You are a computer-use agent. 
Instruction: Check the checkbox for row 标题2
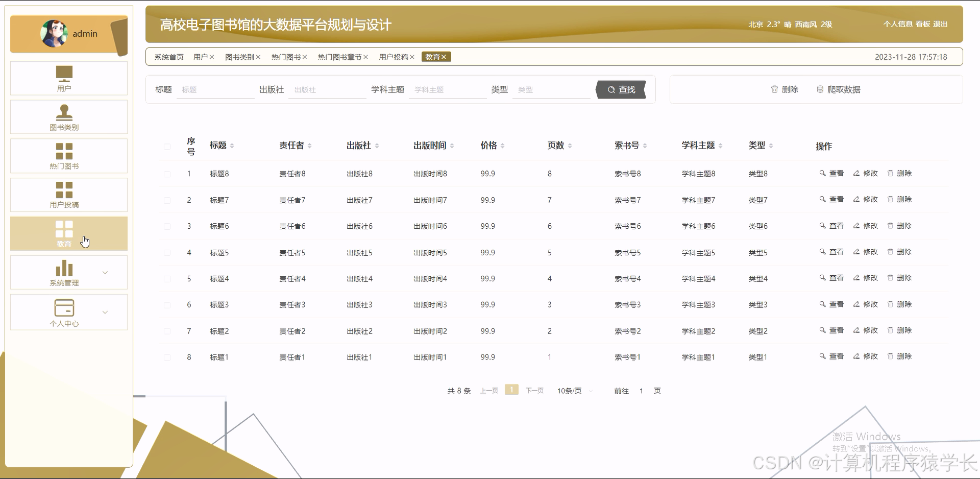pyautogui.click(x=167, y=331)
